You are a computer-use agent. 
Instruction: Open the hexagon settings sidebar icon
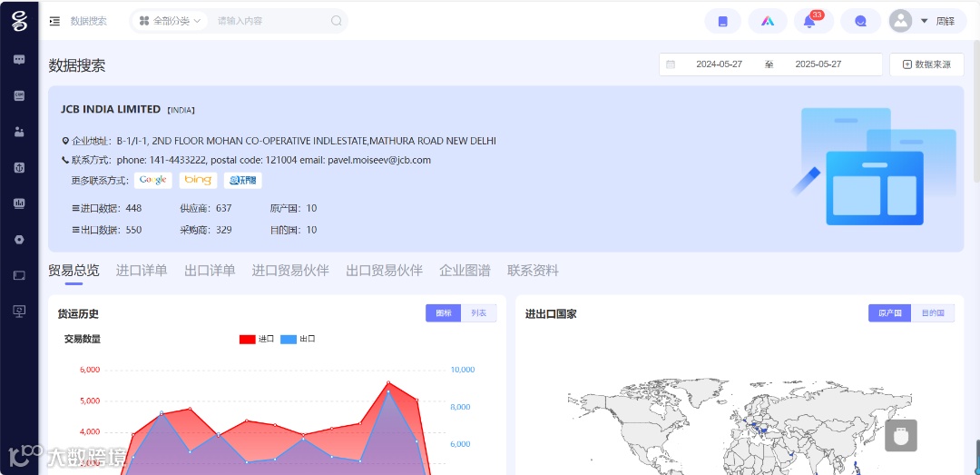pyautogui.click(x=19, y=240)
